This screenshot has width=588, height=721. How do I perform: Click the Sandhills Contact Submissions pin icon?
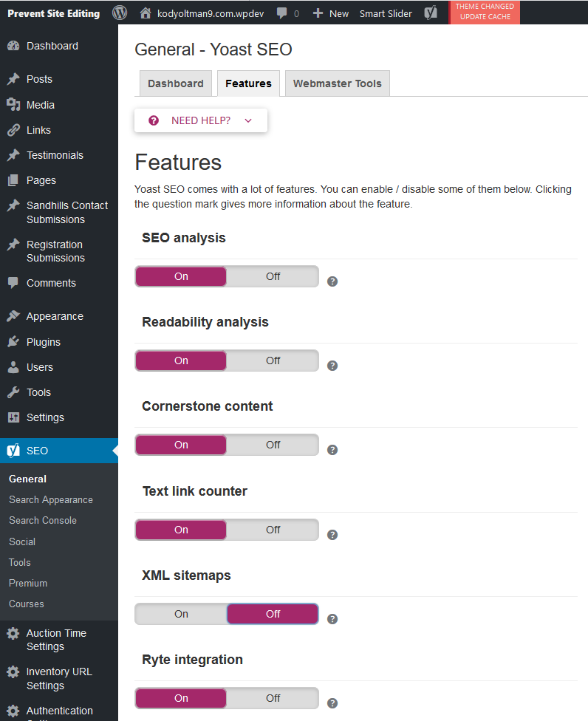(x=13, y=205)
